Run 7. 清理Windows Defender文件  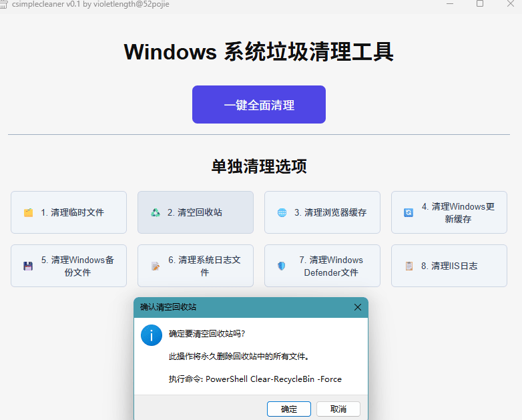click(x=322, y=266)
